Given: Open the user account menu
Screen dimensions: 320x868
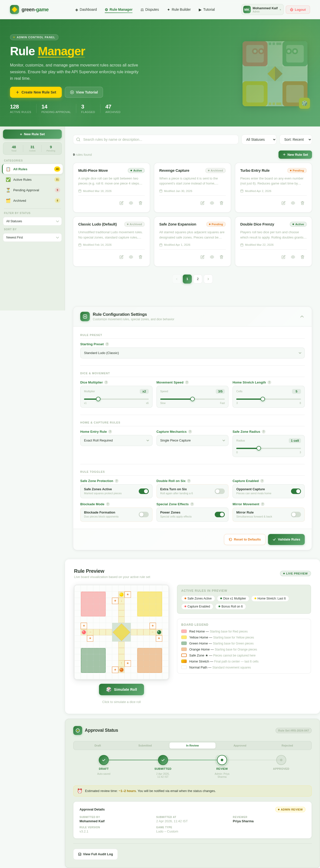Looking at the screenshot, I should 263,9.
